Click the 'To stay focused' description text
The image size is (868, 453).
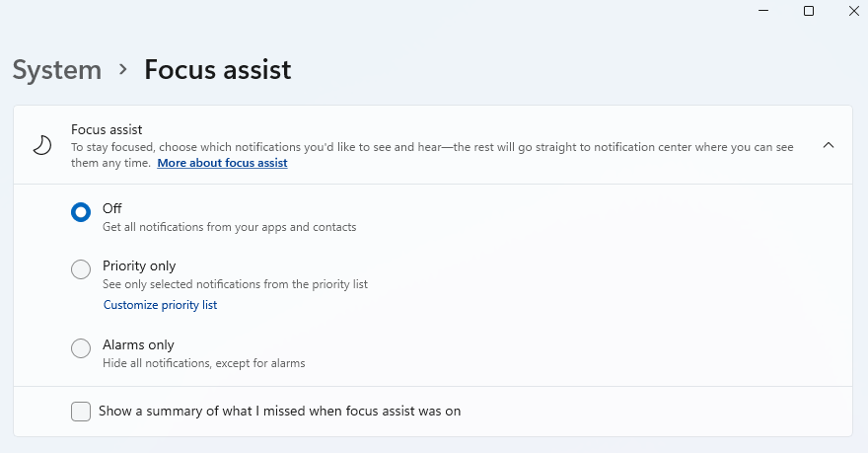tap(395, 147)
